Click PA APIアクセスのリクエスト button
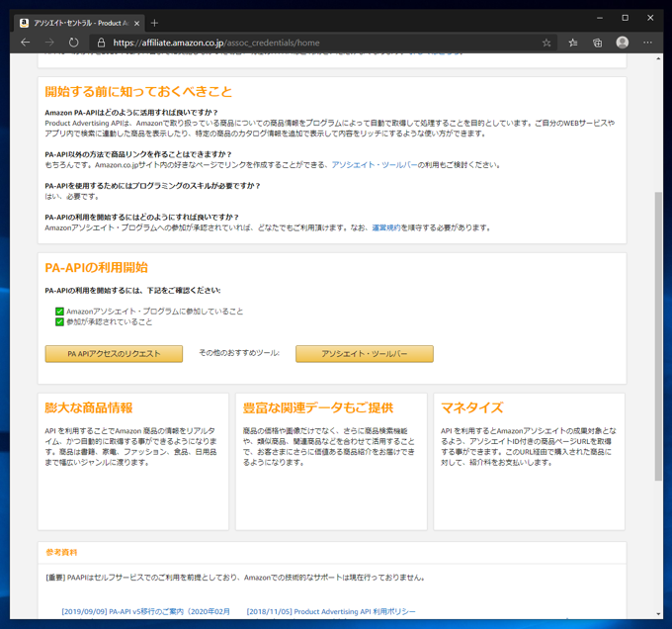 [x=114, y=354]
